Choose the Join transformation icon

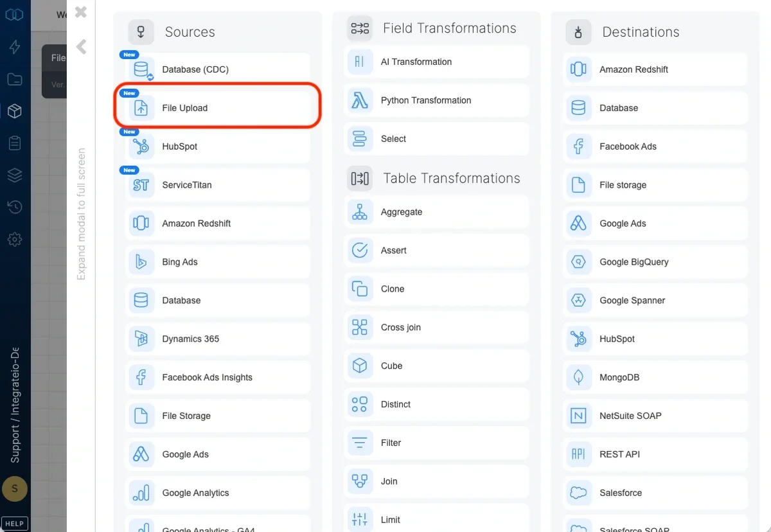[x=360, y=481]
